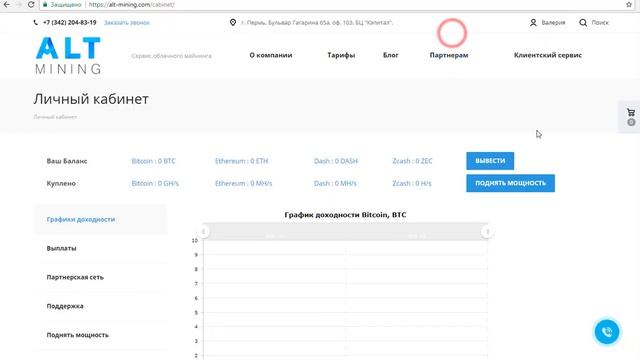
Task: Click the Bitcoin : 0 GH/s purchased value
Action: [155, 183]
